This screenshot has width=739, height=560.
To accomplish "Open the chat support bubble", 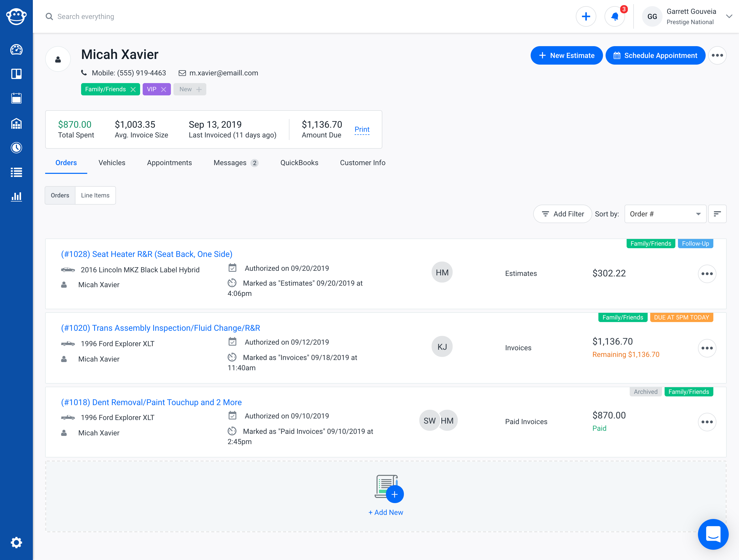I will (x=713, y=534).
